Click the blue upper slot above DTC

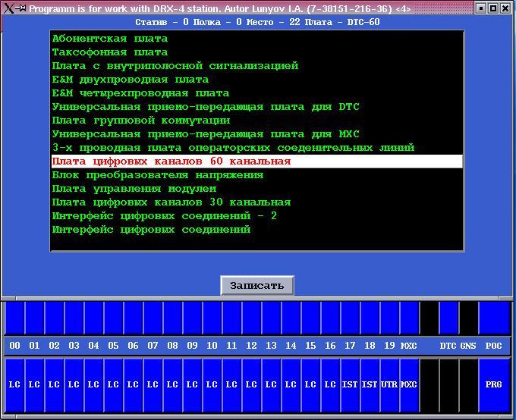click(448, 318)
